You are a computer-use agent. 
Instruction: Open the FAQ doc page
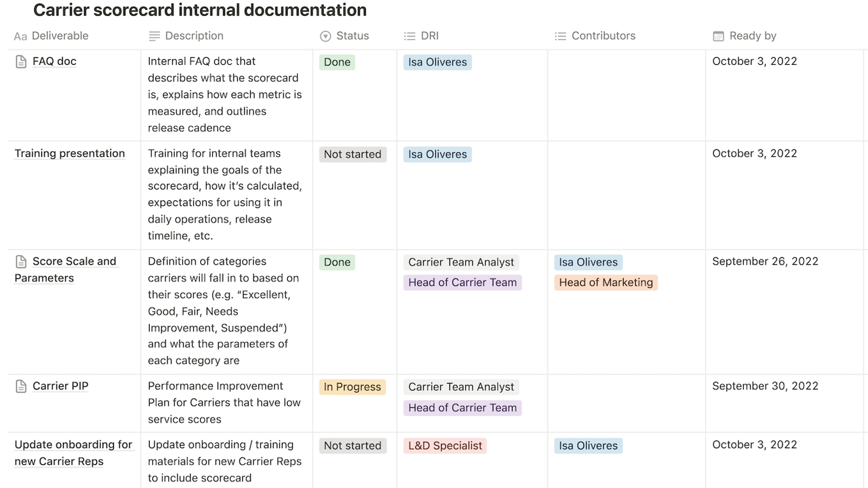tap(54, 60)
